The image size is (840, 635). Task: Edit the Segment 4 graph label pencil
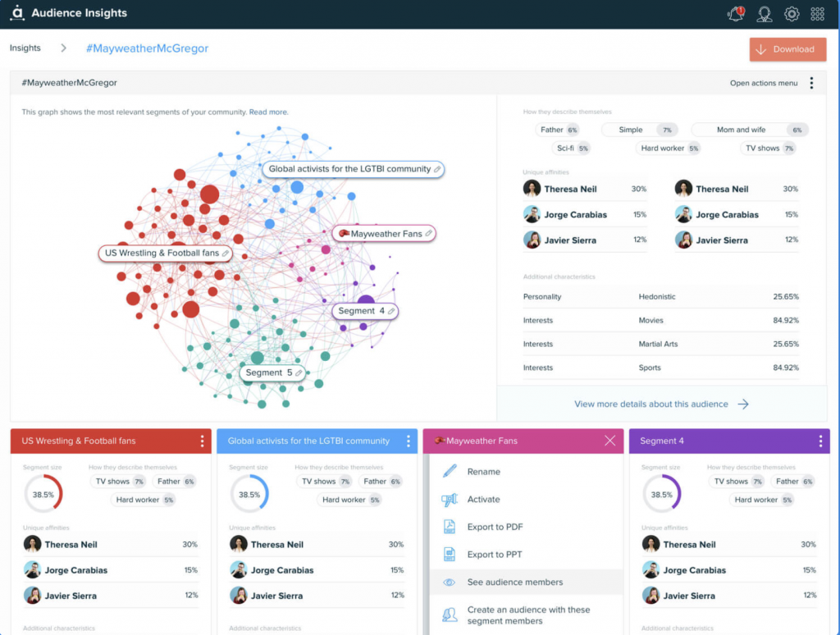tap(391, 311)
